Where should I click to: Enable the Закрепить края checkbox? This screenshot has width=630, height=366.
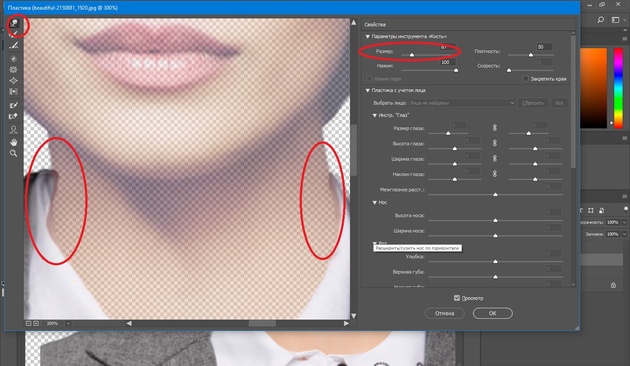pyautogui.click(x=526, y=79)
